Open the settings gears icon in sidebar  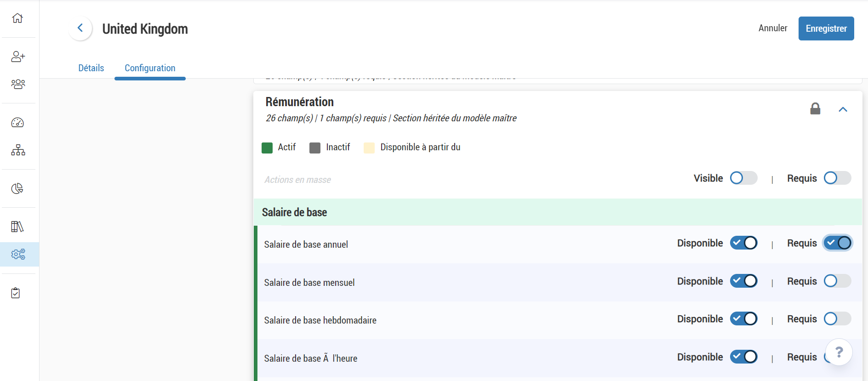(18, 254)
